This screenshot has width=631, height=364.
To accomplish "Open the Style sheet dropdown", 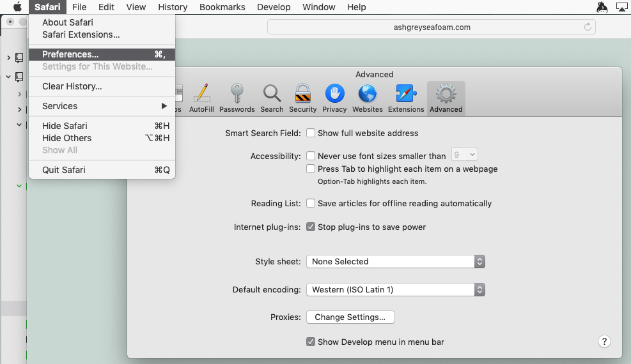I will (x=396, y=262).
